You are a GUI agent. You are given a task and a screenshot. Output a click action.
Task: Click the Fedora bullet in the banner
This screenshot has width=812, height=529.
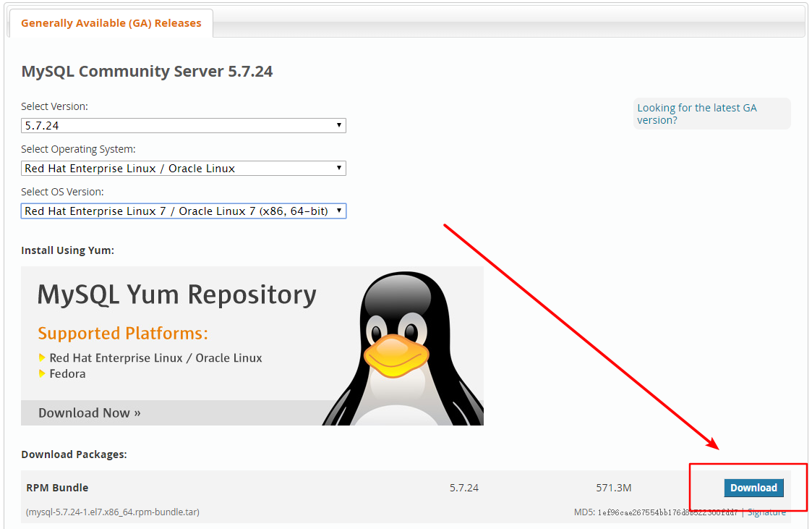(67, 373)
